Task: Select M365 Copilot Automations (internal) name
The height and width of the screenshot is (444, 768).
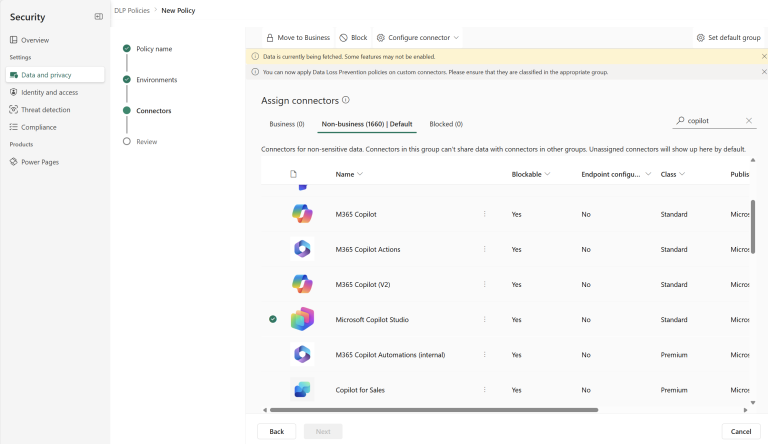Action: click(x=390, y=355)
